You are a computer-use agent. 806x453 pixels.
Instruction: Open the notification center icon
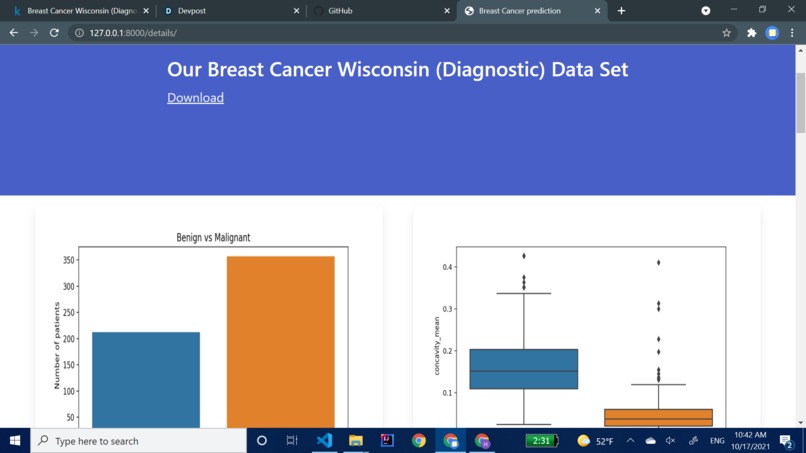[786, 441]
